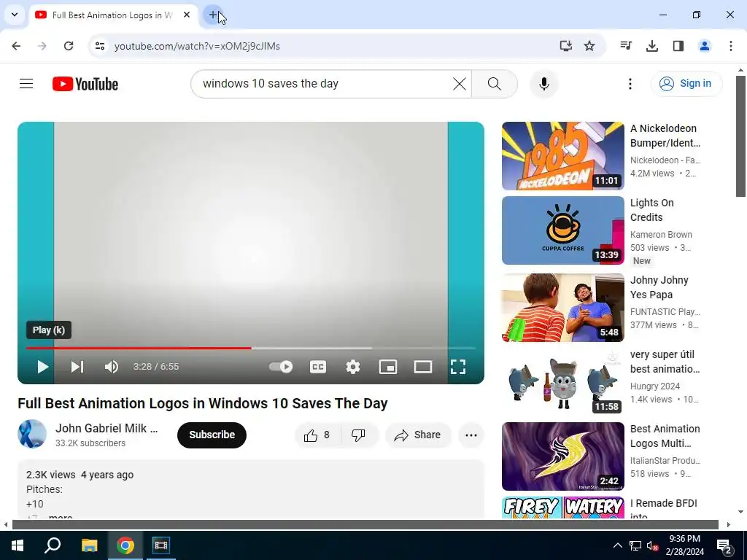This screenshot has height=560, width=747.
Task: Skip to the next video
Action: click(x=77, y=367)
